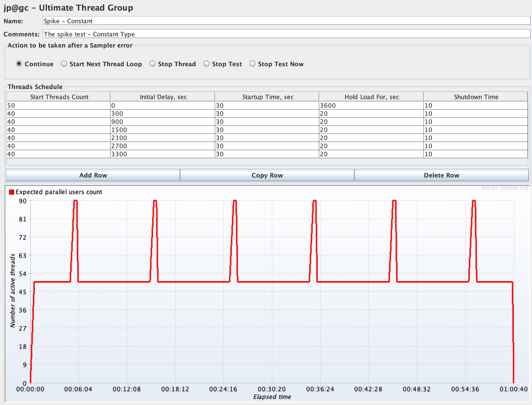
Task: Click the initial delay cell showing 2100
Action: (162, 138)
